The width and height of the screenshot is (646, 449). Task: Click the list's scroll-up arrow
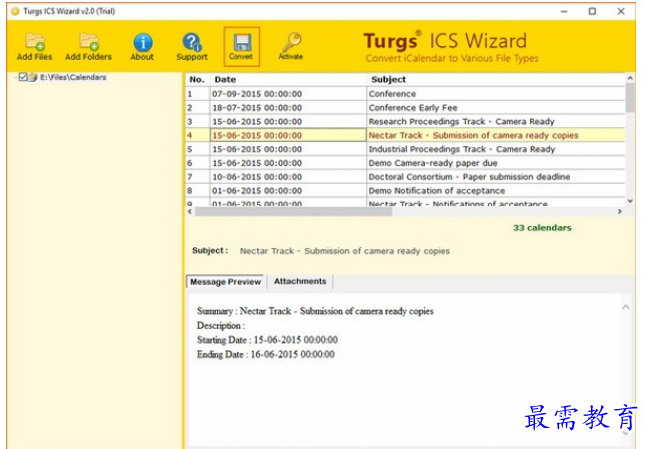click(x=630, y=78)
